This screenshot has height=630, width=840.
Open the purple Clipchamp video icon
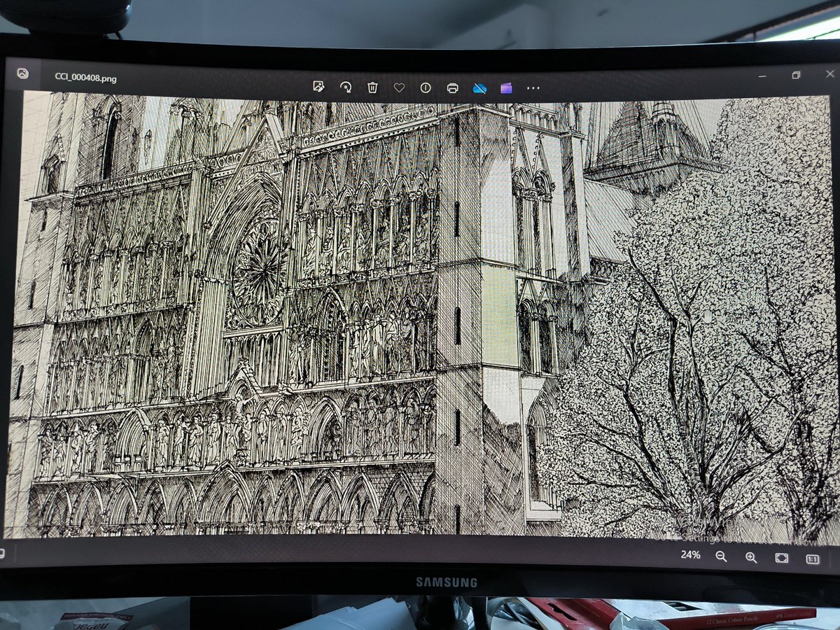(506, 88)
